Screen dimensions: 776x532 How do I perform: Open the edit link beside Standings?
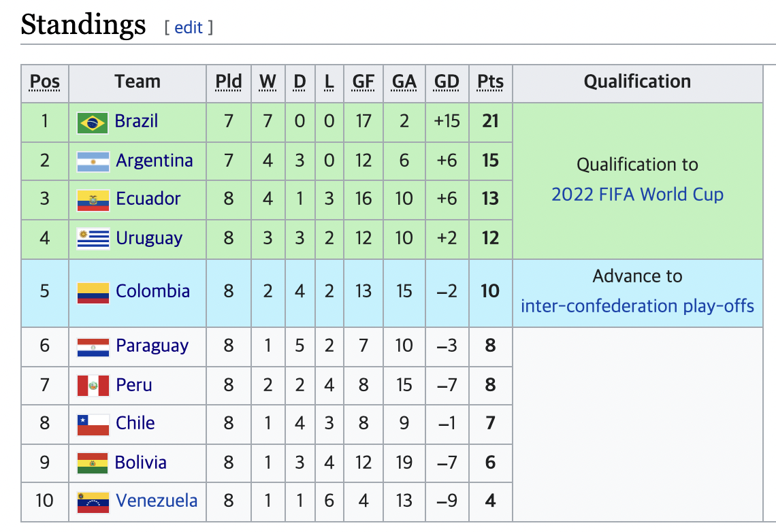[189, 27]
